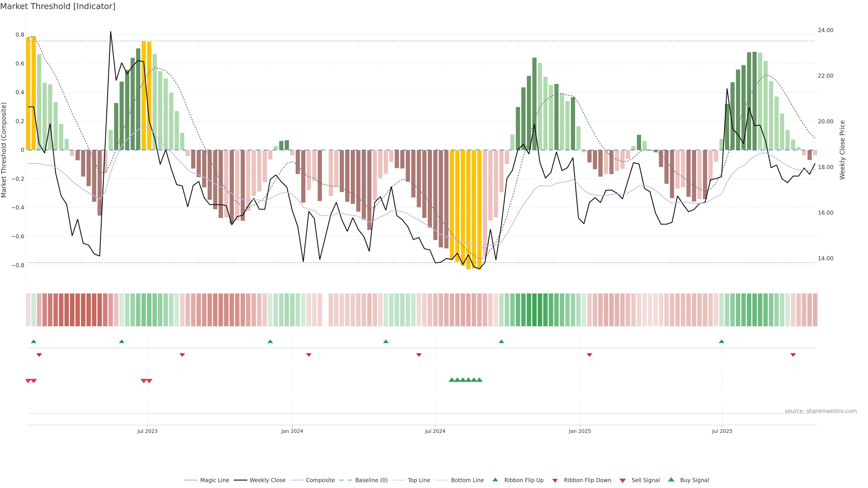Click Jul 2024 x-axis label

(435, 431)
